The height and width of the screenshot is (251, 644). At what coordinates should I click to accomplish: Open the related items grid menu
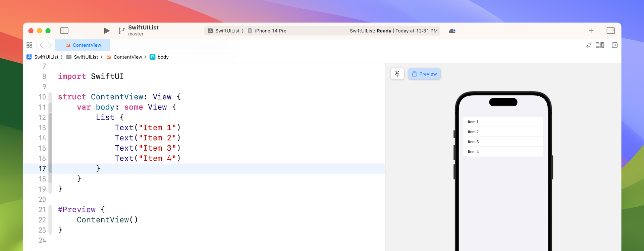tap(30, 45)
